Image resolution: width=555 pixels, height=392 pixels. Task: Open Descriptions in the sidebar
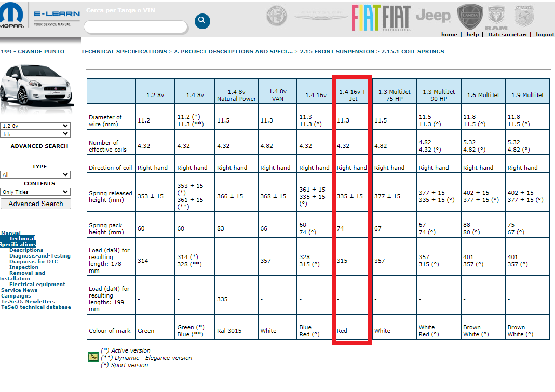26,250
